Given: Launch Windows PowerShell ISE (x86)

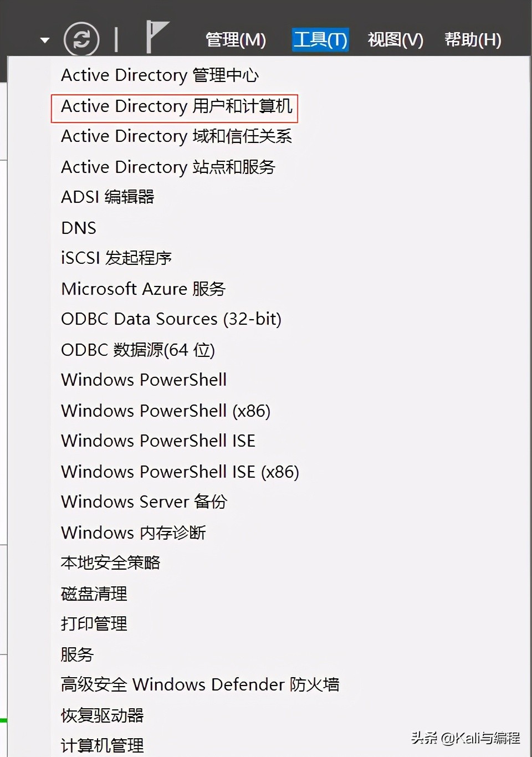Looking at the screenshot, I should [x=180, y=472].
